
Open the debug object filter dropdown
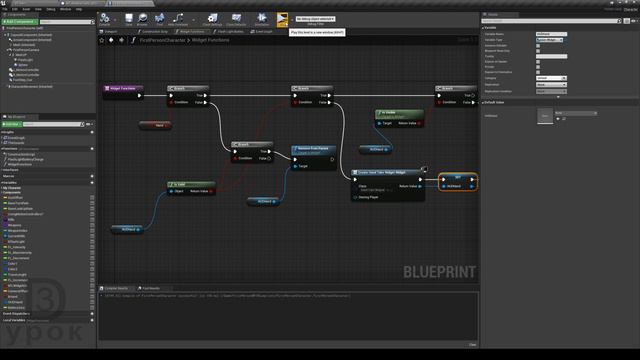point(316,19)
